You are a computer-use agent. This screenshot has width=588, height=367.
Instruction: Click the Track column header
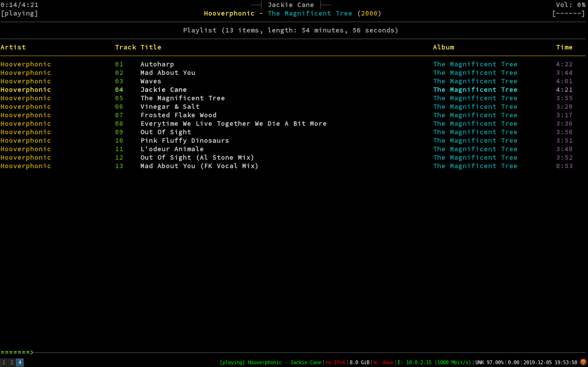pyautogui.click(x=126, y=47)
